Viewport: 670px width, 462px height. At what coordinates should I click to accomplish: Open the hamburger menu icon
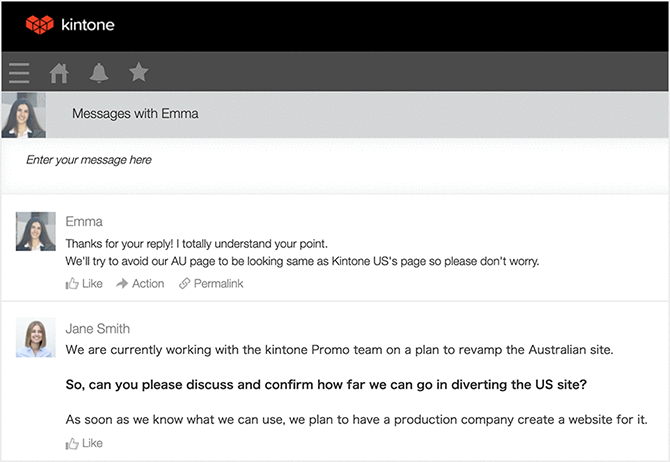click(18, 73)
